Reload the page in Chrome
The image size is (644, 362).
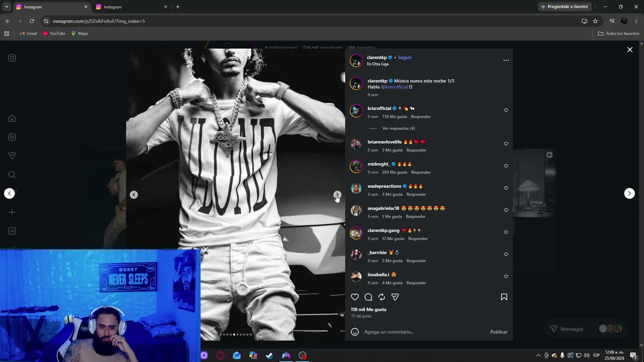coord(32,21)
